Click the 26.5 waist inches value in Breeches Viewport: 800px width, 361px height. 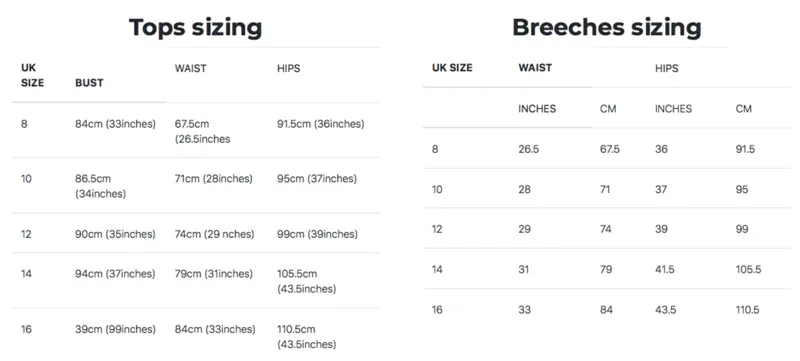tap(528, 149)
